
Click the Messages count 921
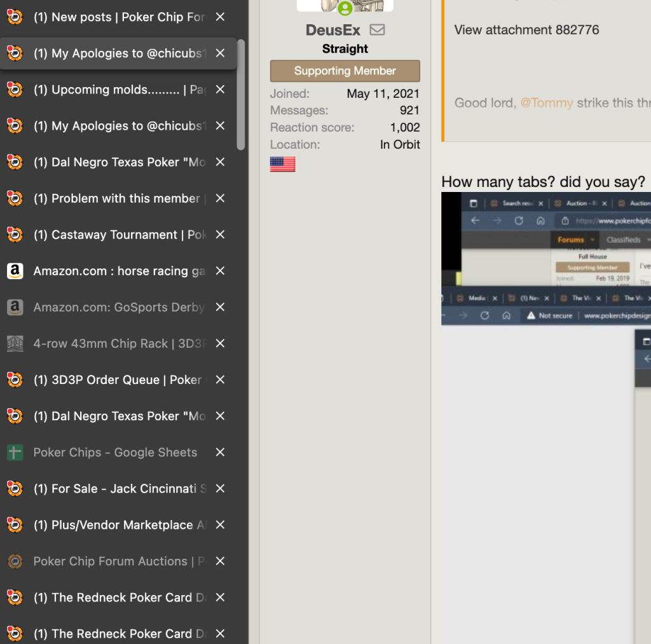[x=409, y=111]
